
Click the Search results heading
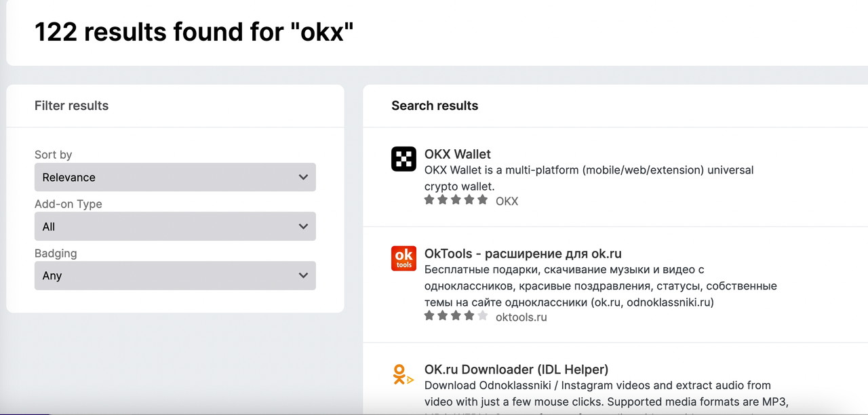point(435,106)
